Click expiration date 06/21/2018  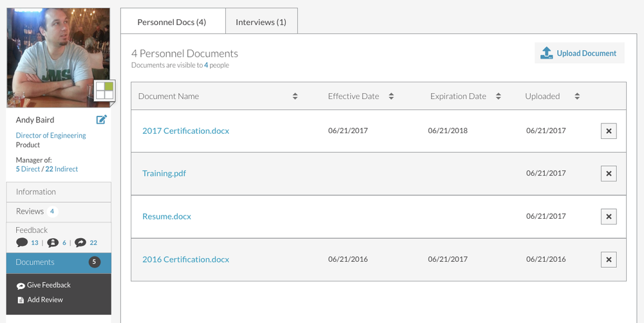tap(448, 131)
